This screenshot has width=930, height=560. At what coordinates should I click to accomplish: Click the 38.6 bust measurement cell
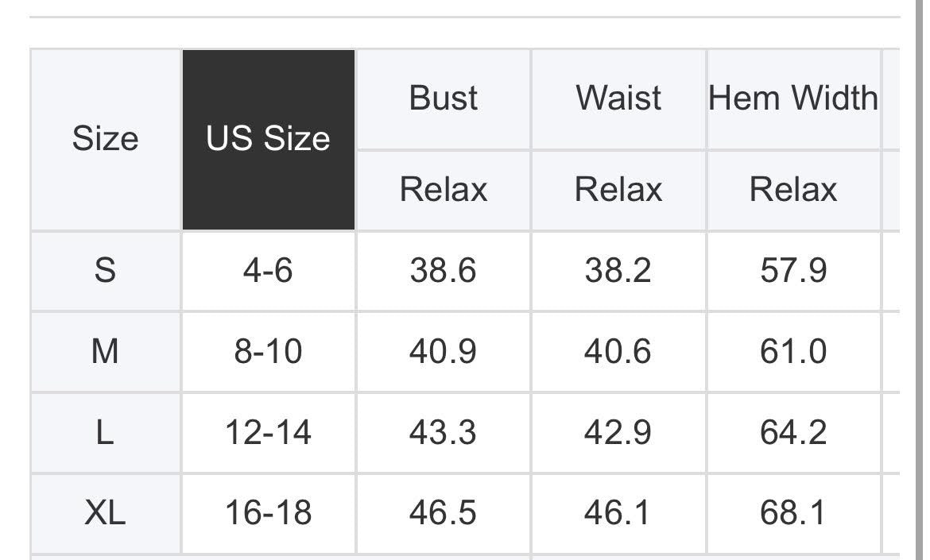point(443,271)
